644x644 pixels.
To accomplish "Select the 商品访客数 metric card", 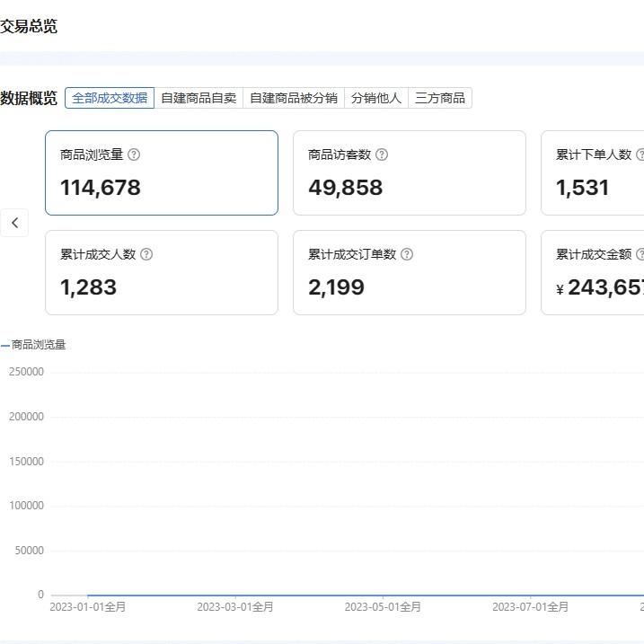I will click(409, 172).
